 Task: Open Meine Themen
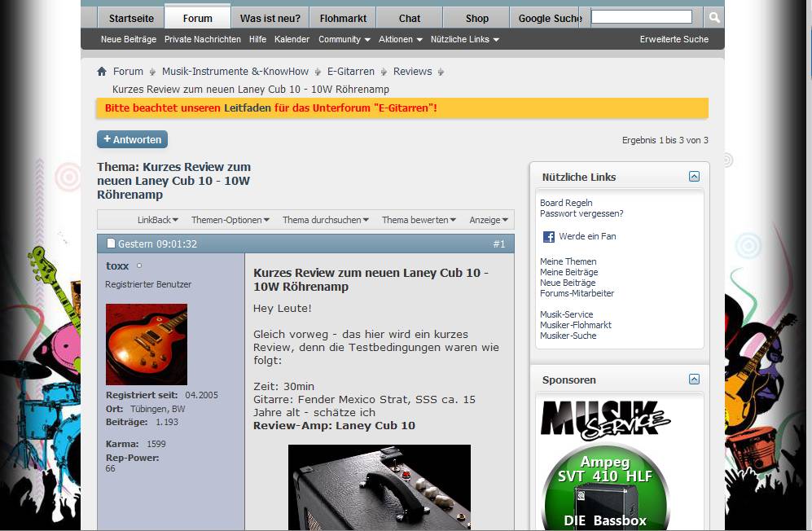568,261
